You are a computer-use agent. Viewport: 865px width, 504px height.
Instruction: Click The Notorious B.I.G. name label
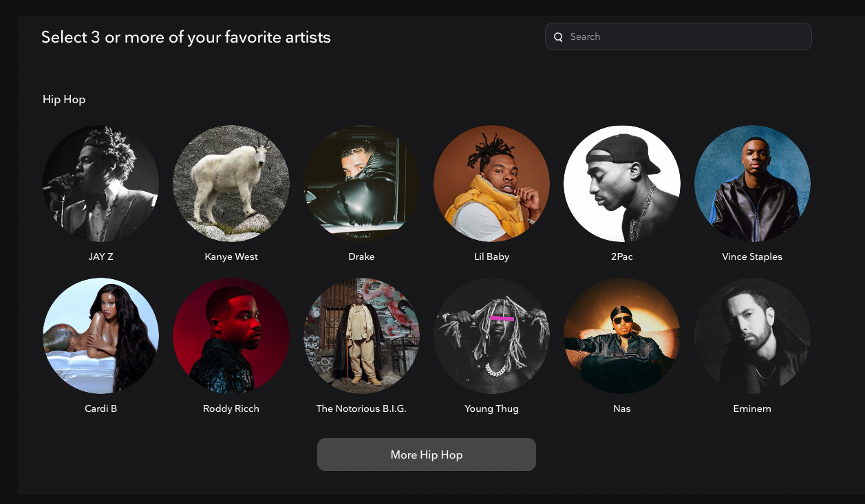click(361, 408)
